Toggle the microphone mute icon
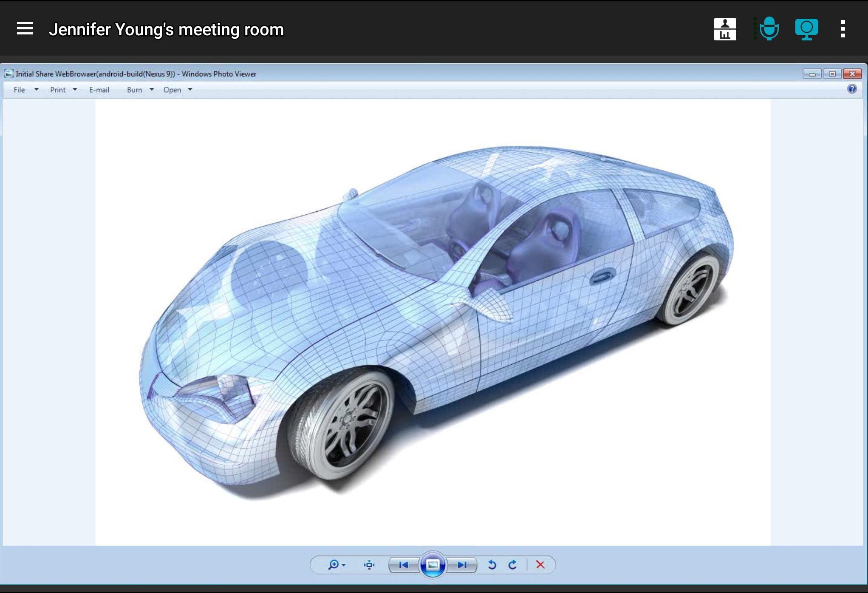Viewport: 868px width, 593px height. (769, 29)
